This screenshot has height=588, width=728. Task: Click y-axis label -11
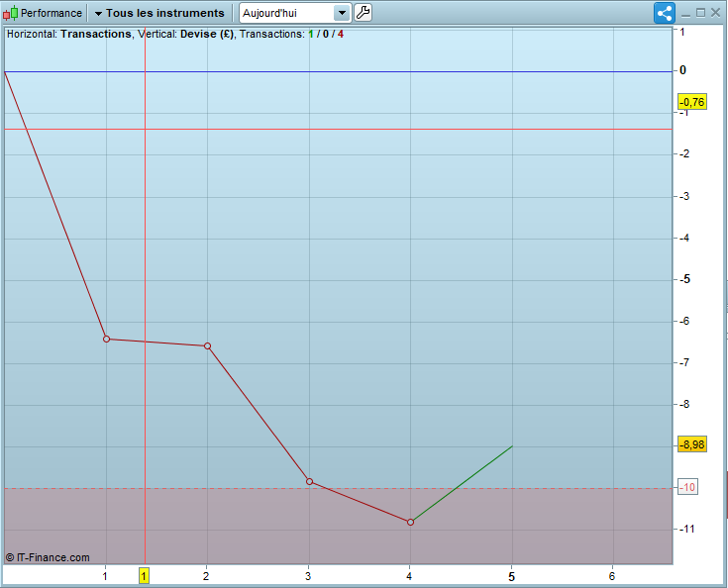[x=687, y=529]
